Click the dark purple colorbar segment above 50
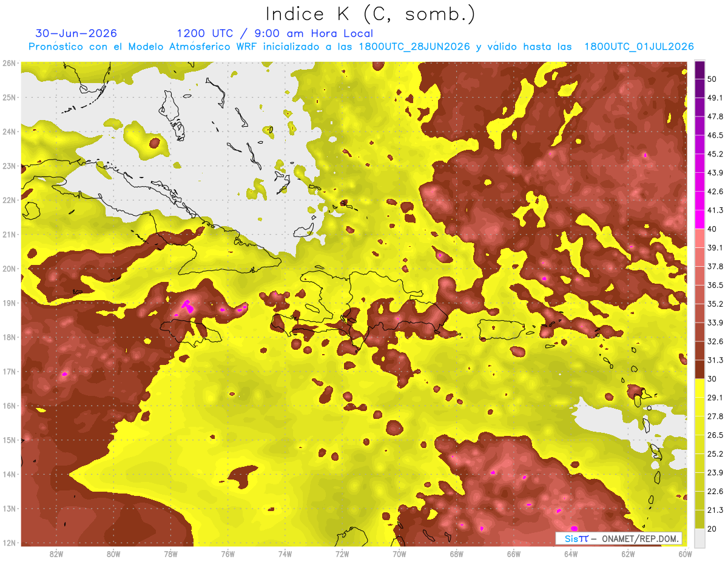This screenshot has height=562, width=728. (x=699, y=70)
